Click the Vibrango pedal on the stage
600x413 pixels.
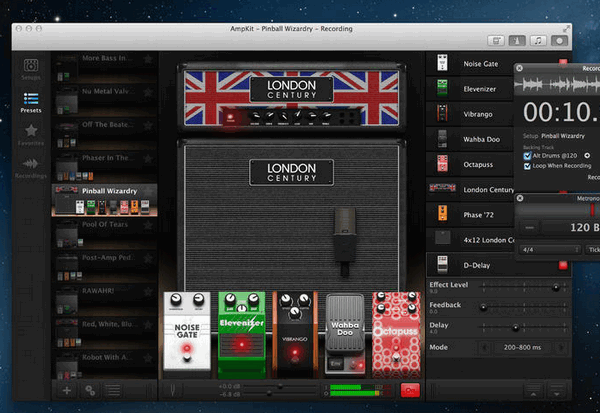click(x=295, y=335)
